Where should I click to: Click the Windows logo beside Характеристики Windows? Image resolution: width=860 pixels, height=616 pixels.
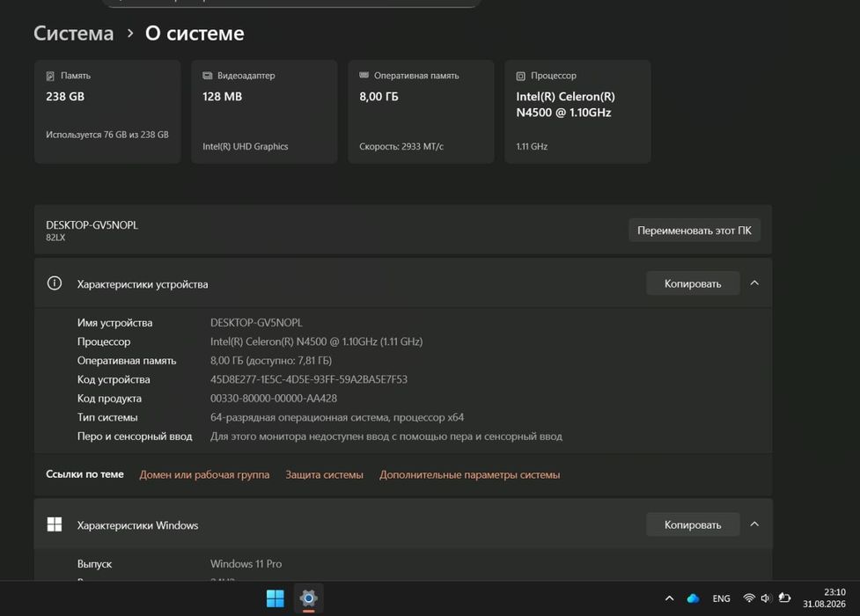pyautogui.click(x=55, y=524)
